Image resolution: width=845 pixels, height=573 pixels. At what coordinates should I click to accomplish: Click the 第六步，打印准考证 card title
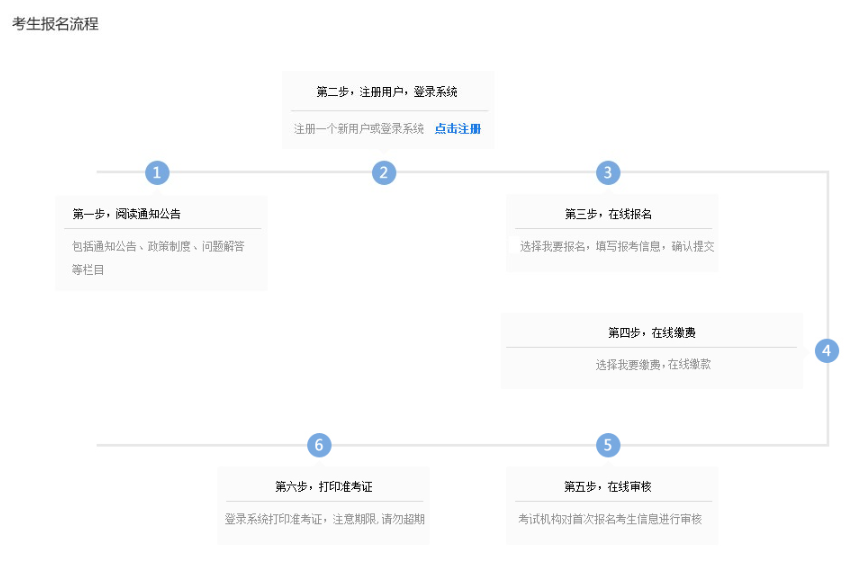(x=323, y=487)
